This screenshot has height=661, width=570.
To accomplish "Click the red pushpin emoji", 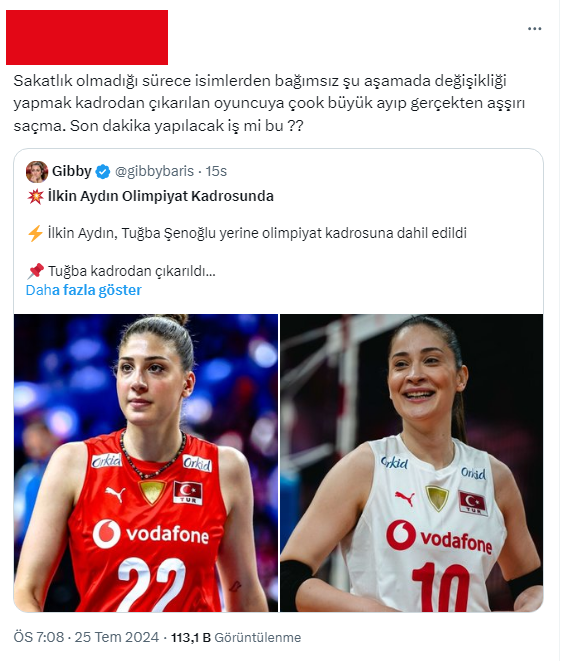I will (35, 271).
